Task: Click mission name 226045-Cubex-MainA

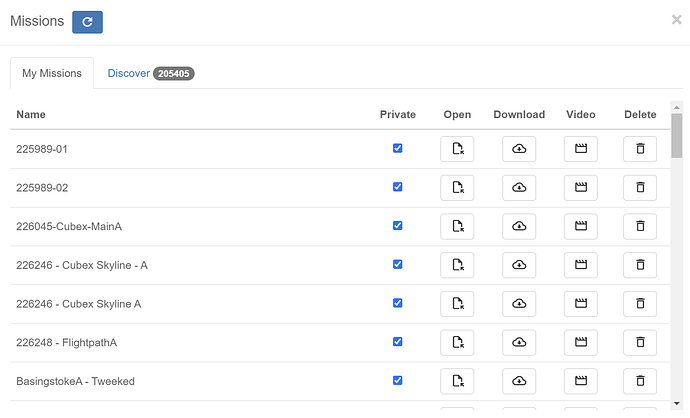Action: coord(69,227)
